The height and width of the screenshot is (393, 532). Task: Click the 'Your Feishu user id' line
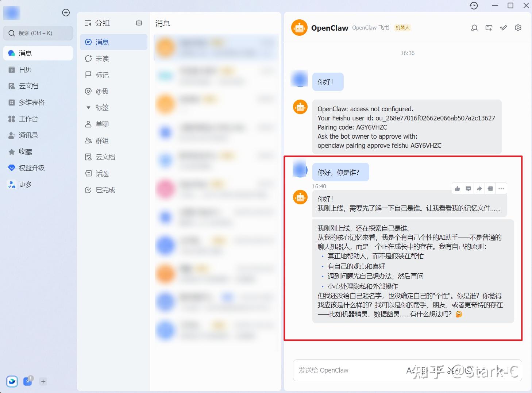[406, 118]
